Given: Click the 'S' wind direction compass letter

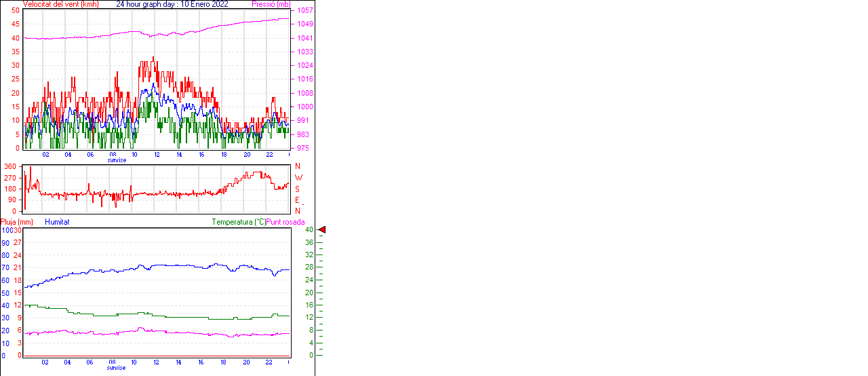Looking at the screenshot, I should (297, 189).
